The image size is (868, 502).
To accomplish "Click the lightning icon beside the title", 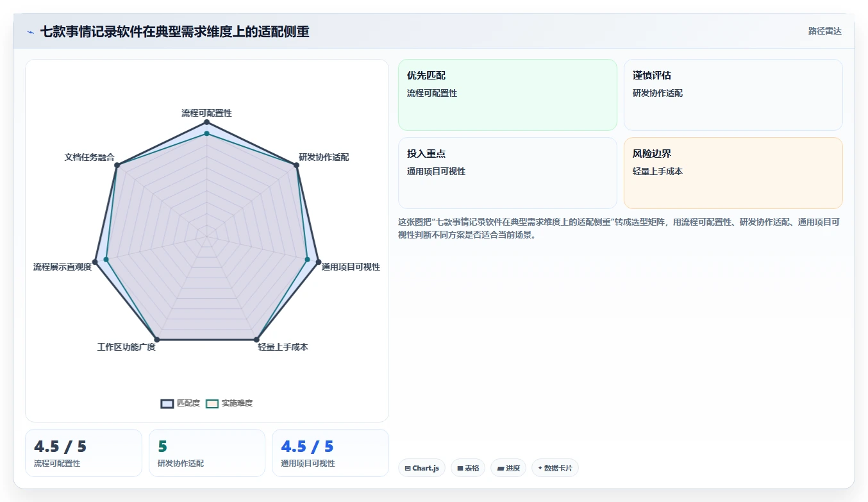I will [30, 31].
